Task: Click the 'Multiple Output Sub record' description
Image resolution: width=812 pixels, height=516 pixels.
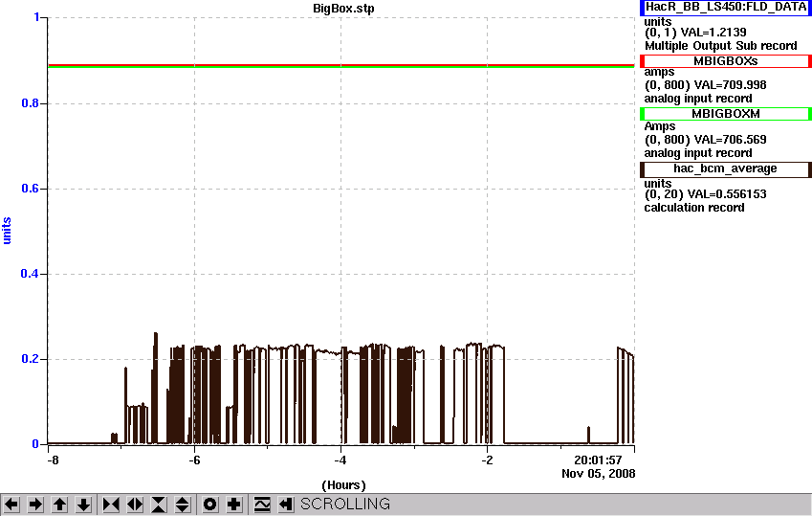Action: (720, 46)
